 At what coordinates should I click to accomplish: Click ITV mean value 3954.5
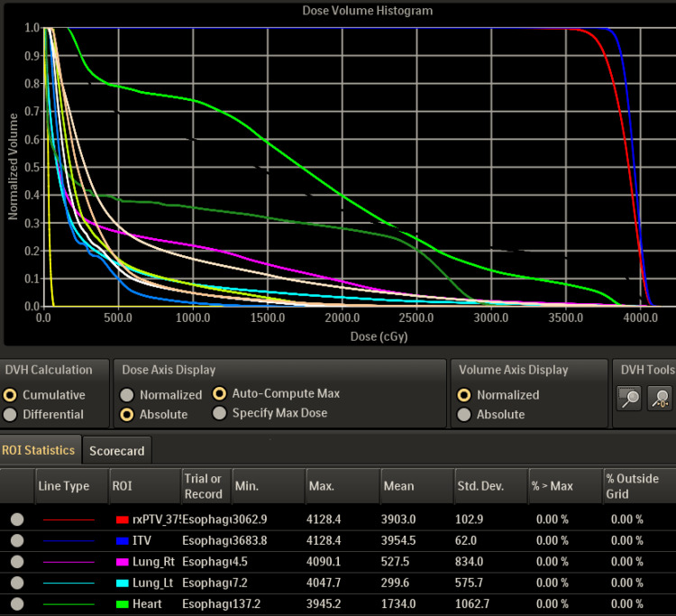point(398,540)
